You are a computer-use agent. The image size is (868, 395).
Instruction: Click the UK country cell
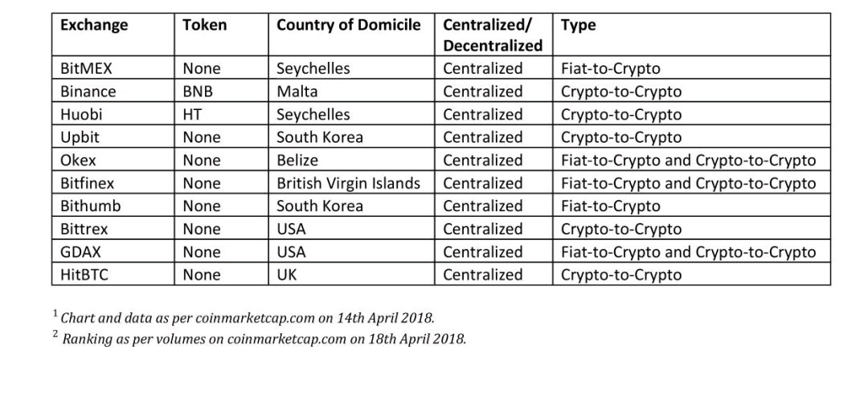[287, 275]
